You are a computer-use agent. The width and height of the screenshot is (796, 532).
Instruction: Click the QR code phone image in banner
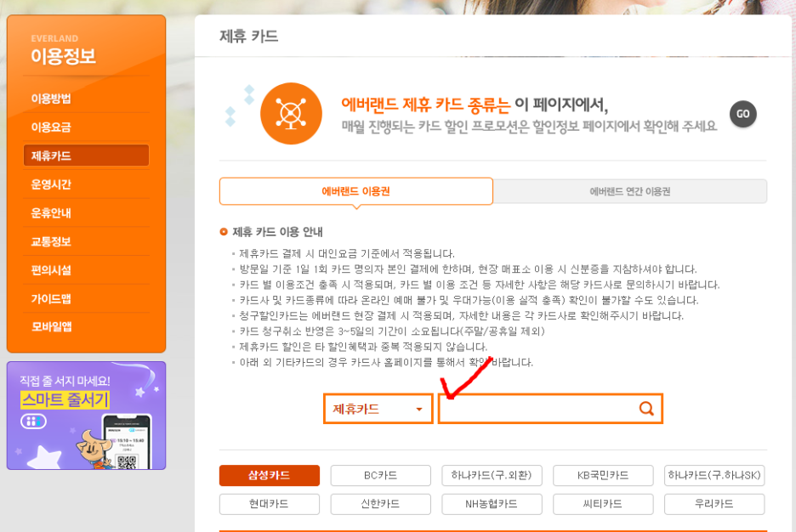pyautogui.click(x=127, y=441)
